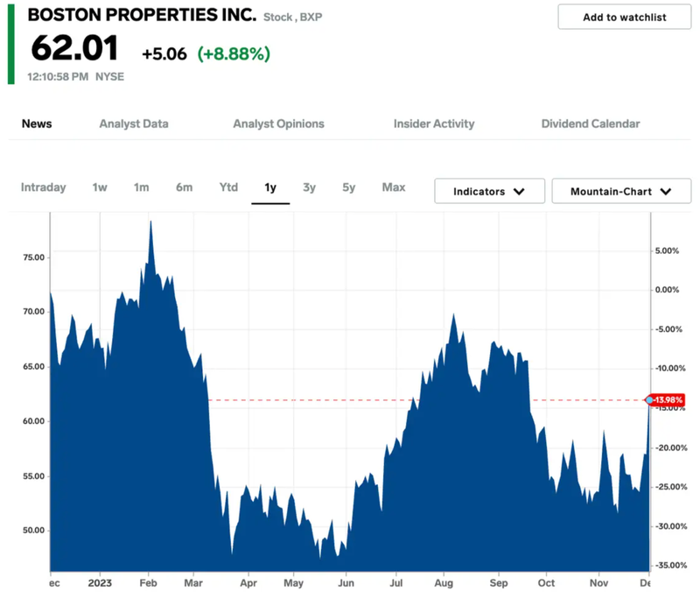Viewport: 700px width, 592px height.
Task: Click the -10.00% percent axis label
Action: tap(670, 368)
